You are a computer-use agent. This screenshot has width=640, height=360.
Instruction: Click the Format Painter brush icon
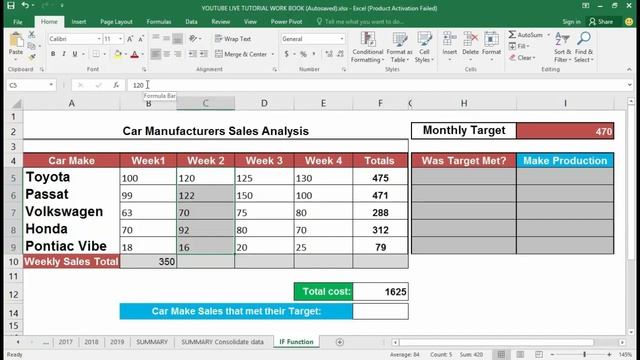[32, 56]
